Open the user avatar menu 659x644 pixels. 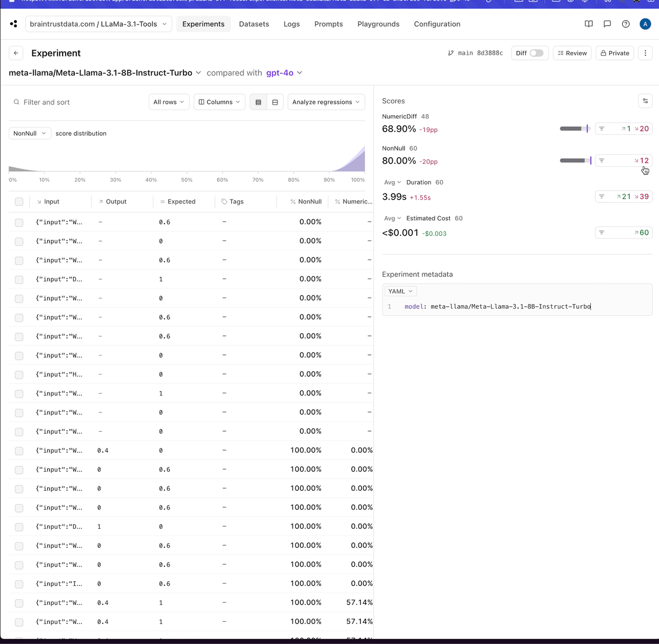tap(645, 24)
